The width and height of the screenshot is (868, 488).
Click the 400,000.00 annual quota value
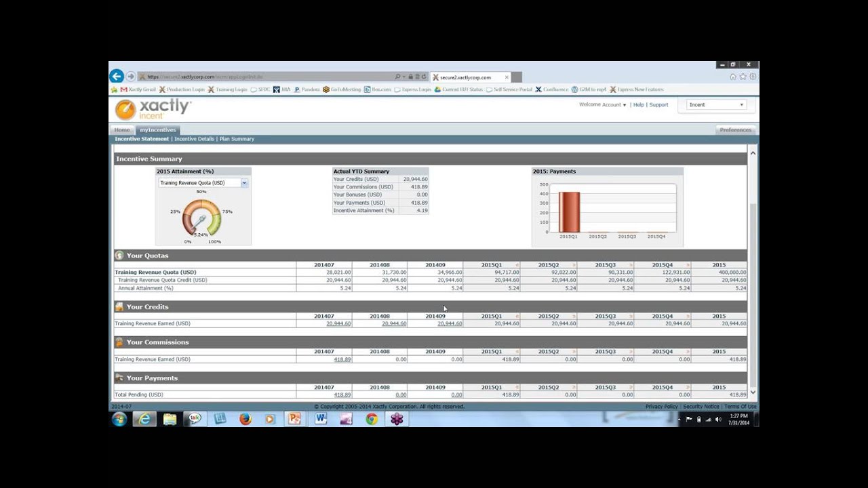[x=732, y=272]
